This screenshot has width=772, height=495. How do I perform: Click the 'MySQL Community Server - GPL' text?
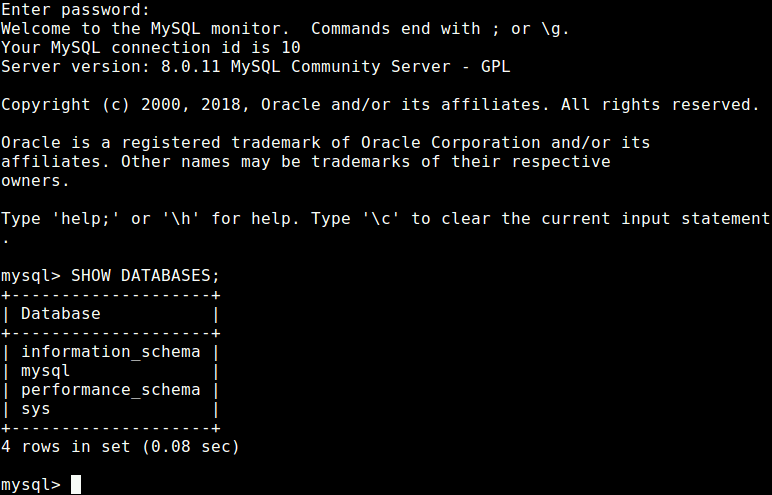click(371, 66)
